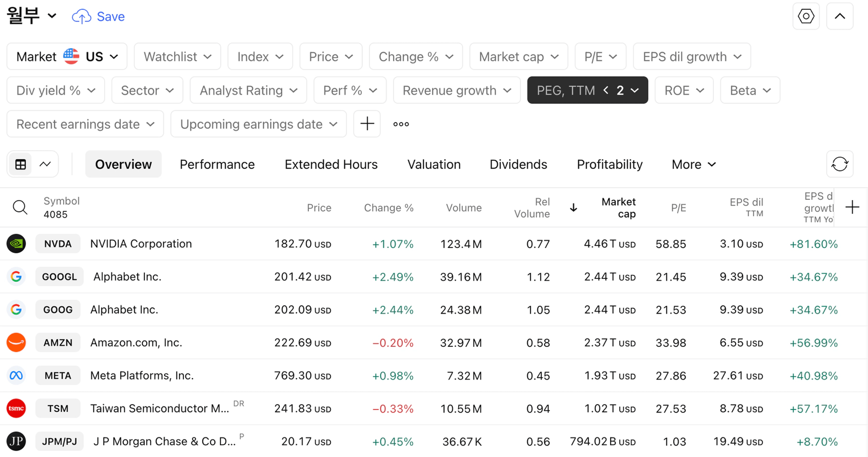This screenshot has width=868, height=457.
Task: Select the table view grid icon
Action: pos(21,165)
